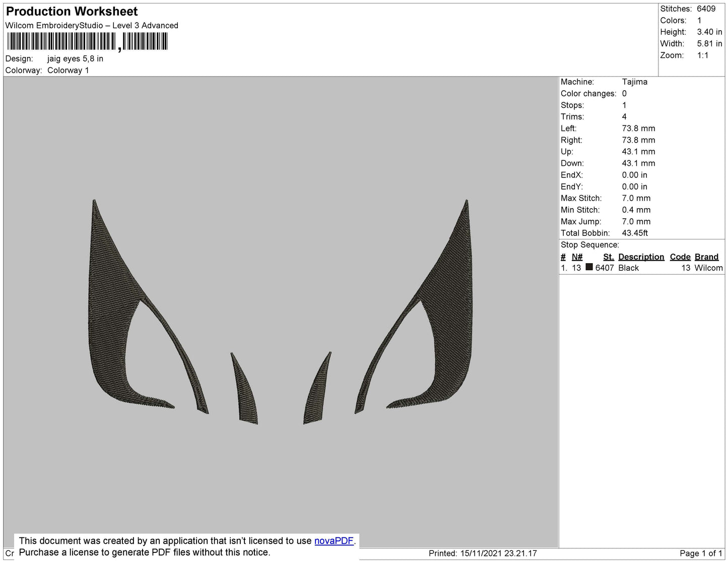The width and height of the screenshot is (728, 563).
Task: Click the Zoom 1:1 value
Action: 703,55
